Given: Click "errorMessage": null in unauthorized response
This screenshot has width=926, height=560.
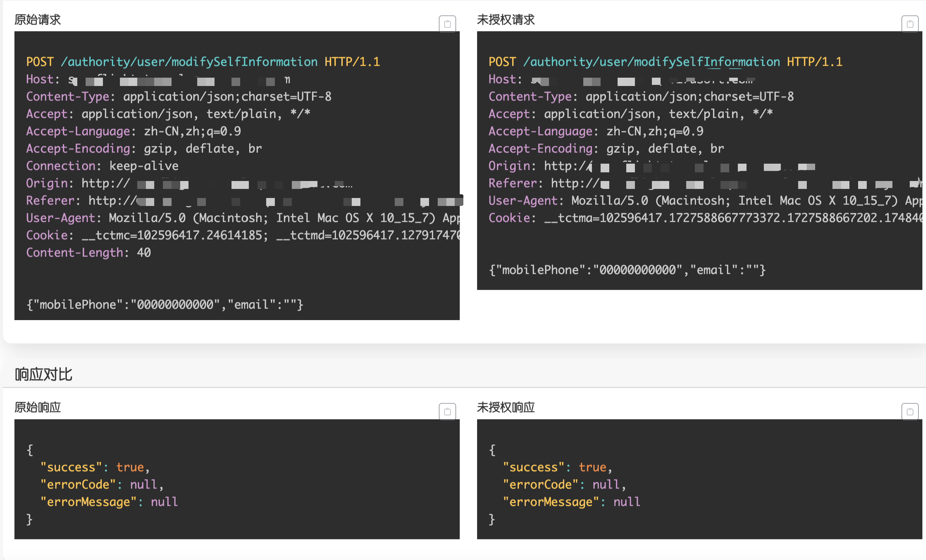Looking at the screenshot, I should click(571, 502).
